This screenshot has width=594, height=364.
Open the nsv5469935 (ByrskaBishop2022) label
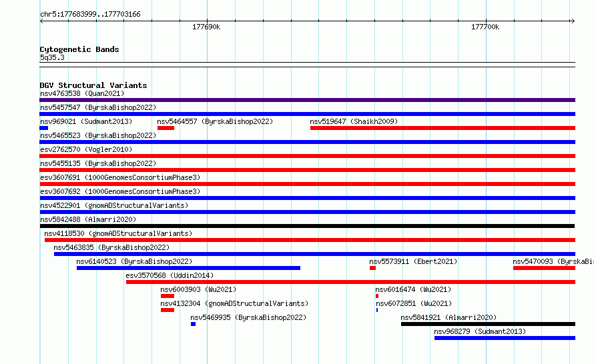point(248,317)
